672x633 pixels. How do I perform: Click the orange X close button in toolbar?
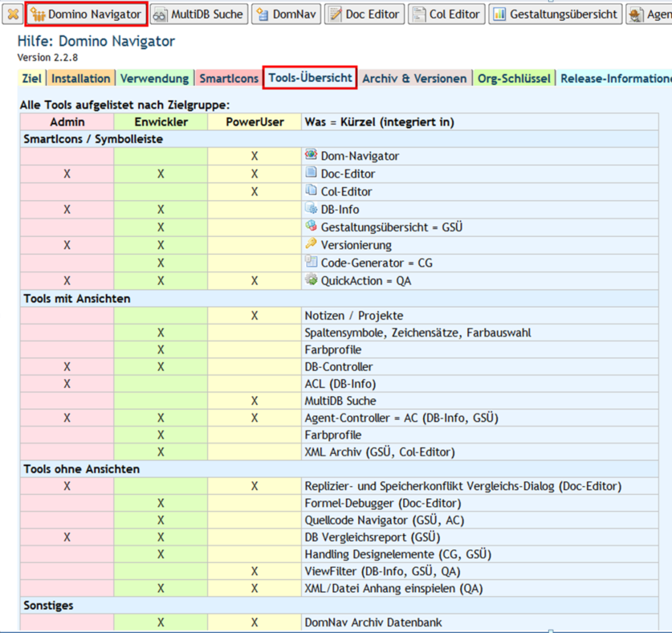click(x=13, y=14)
